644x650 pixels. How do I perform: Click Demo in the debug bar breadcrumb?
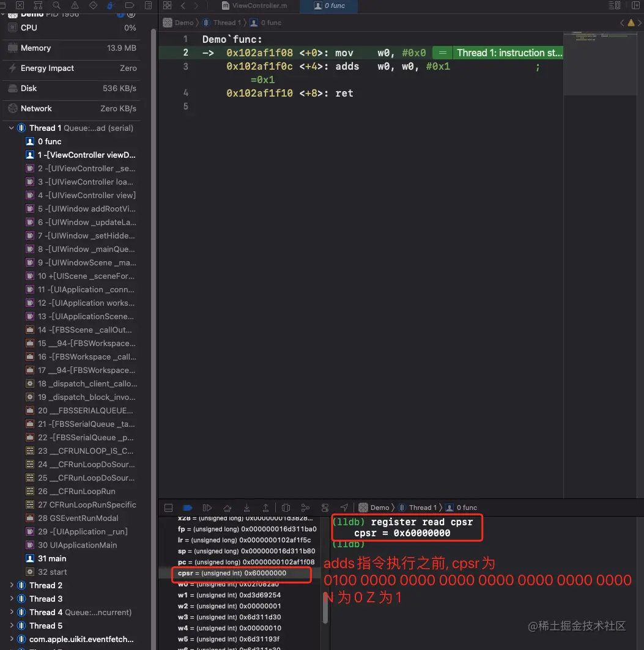(374, 508)
